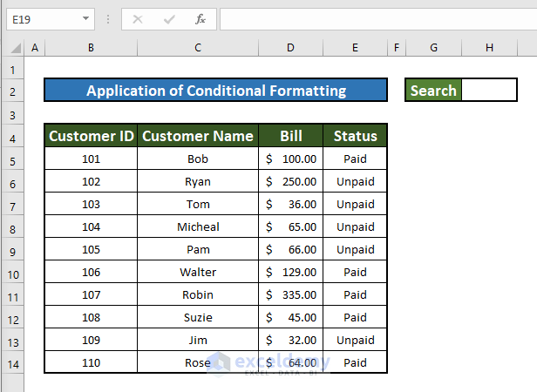537x392 pixels.
Task: Click the blue title banner cell
Action: point(215,91)
